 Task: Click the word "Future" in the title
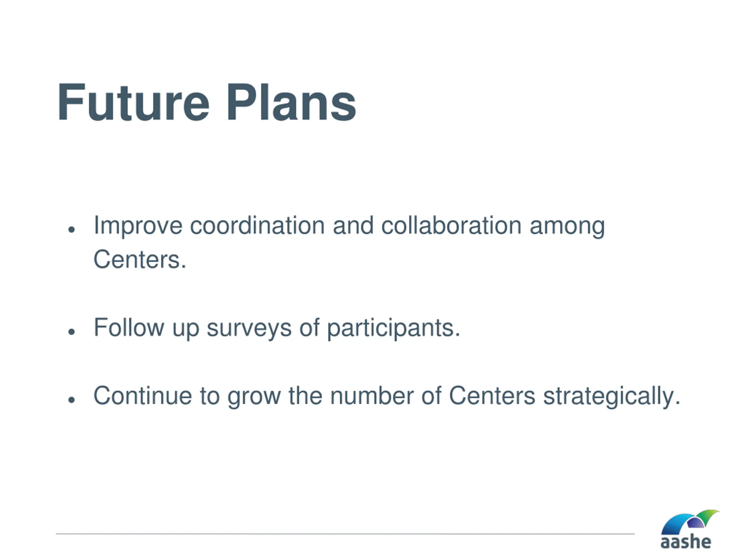pyautogui.click(x=133, y=102)
